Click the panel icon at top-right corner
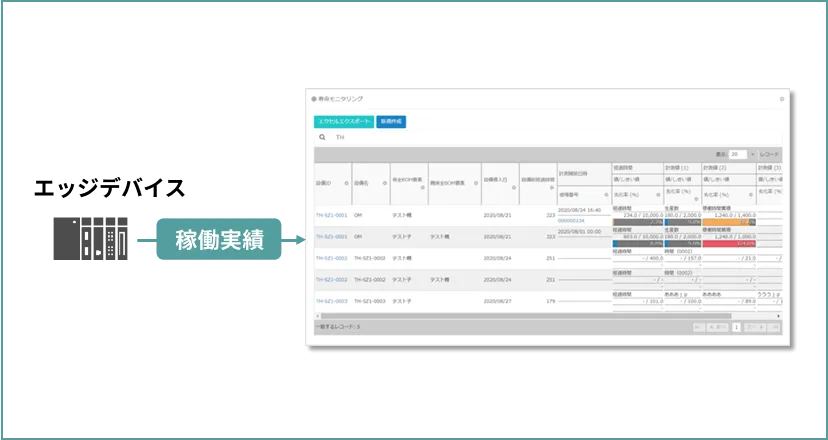 [781, 99]
